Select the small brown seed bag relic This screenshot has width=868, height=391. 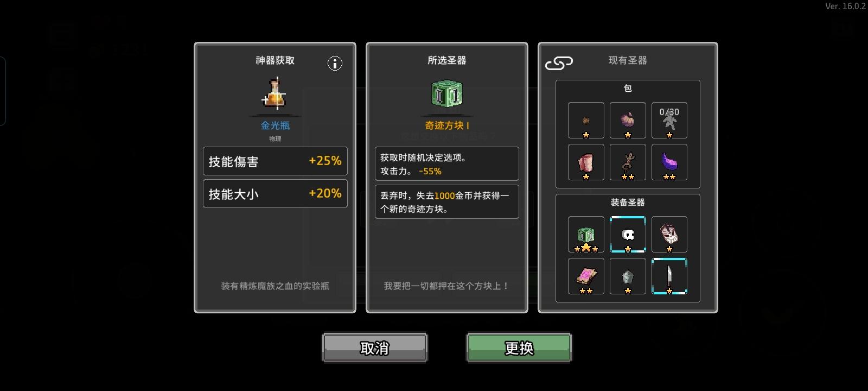(x=586, y=120)
